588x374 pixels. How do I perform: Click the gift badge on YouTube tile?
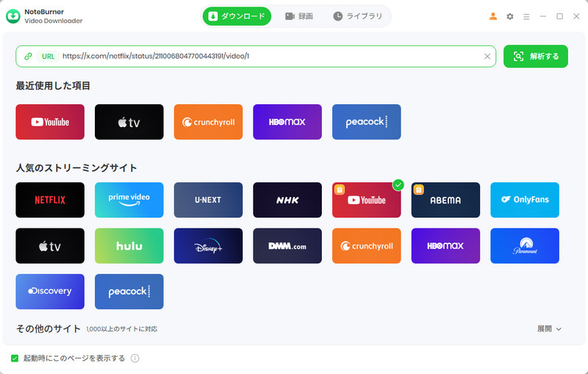click(340, 190)
